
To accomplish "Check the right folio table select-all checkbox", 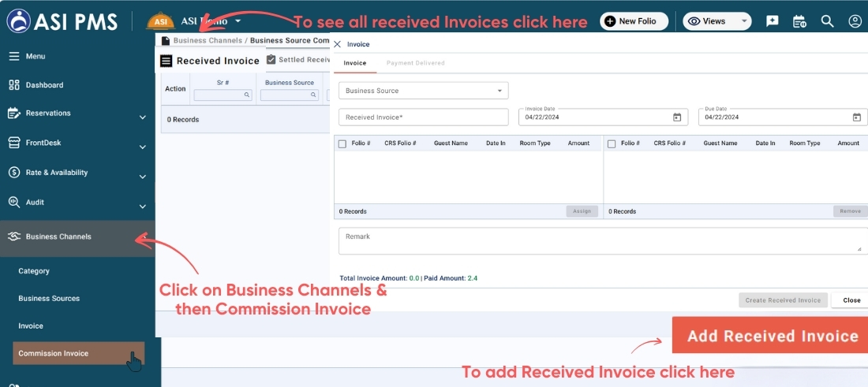I will 612,143.
